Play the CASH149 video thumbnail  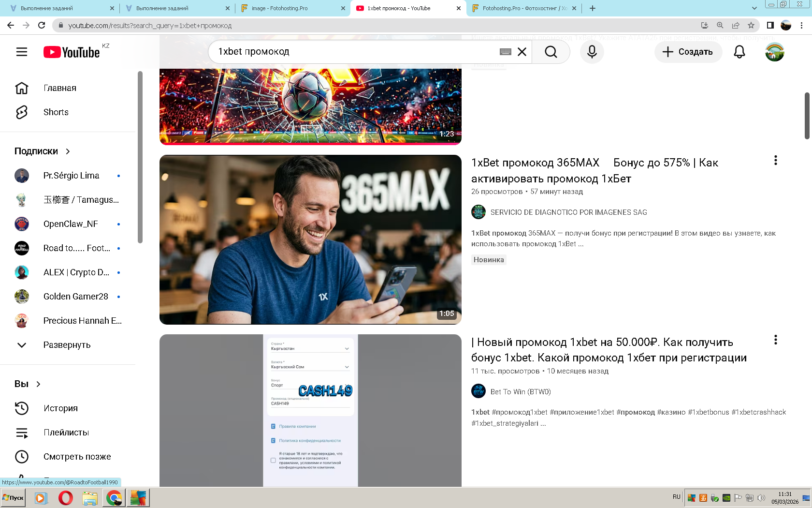(x=310, y=410)
